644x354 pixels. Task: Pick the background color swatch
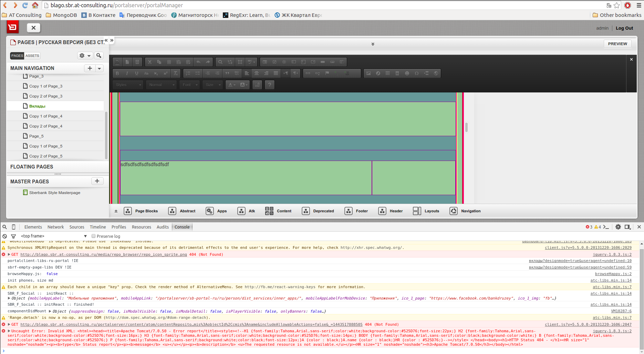243,85
